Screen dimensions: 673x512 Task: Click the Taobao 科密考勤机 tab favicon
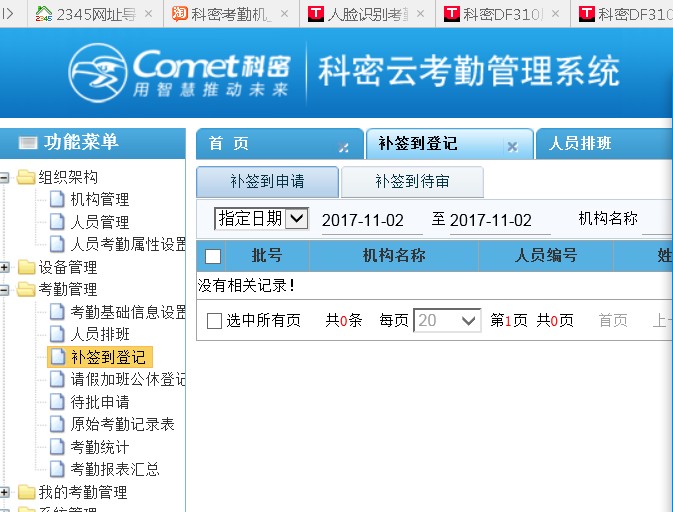180,14
